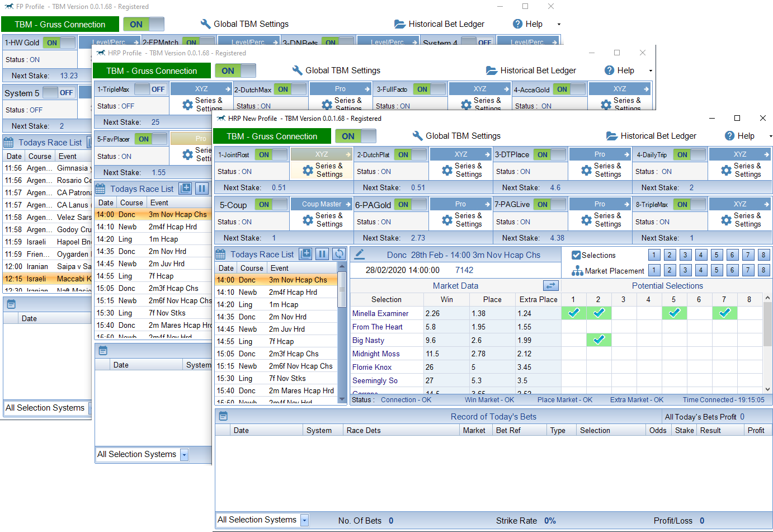Expand the Help dropdown arrow in HRP Profile window
The image size is (773, 532).
(651, 70)
